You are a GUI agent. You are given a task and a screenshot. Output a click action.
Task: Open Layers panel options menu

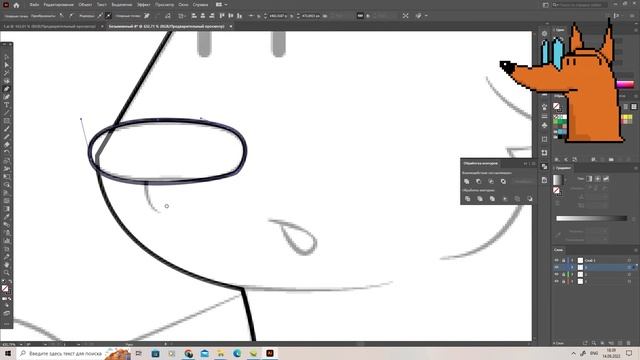[x=636, y=250]
